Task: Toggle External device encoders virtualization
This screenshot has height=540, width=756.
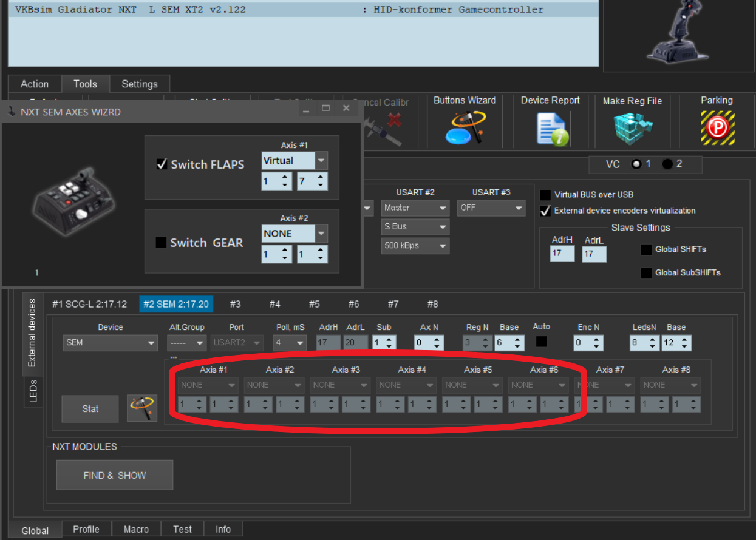Action: point(545,211)
